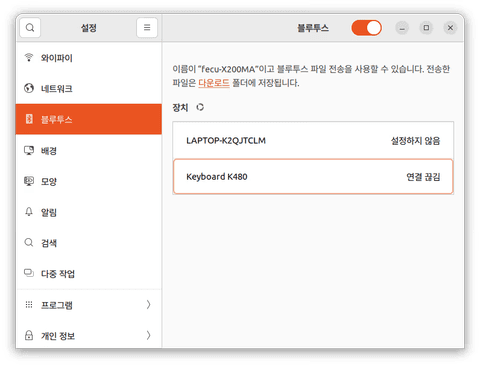This screenshot has height=366, width=480.
Task: Click the network globe icon
Action: (x=29, y=88)
